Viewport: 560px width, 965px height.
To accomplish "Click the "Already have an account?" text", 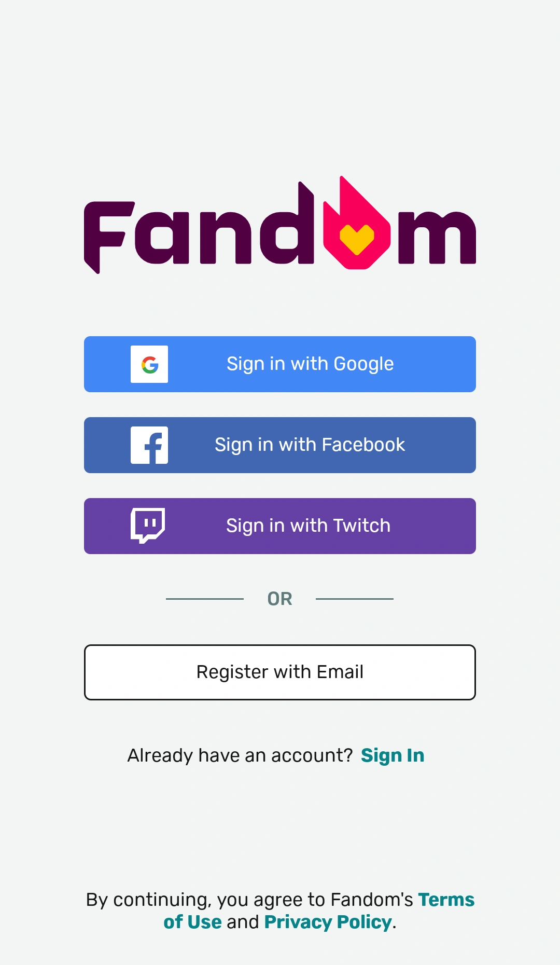I will pos(240,755).
